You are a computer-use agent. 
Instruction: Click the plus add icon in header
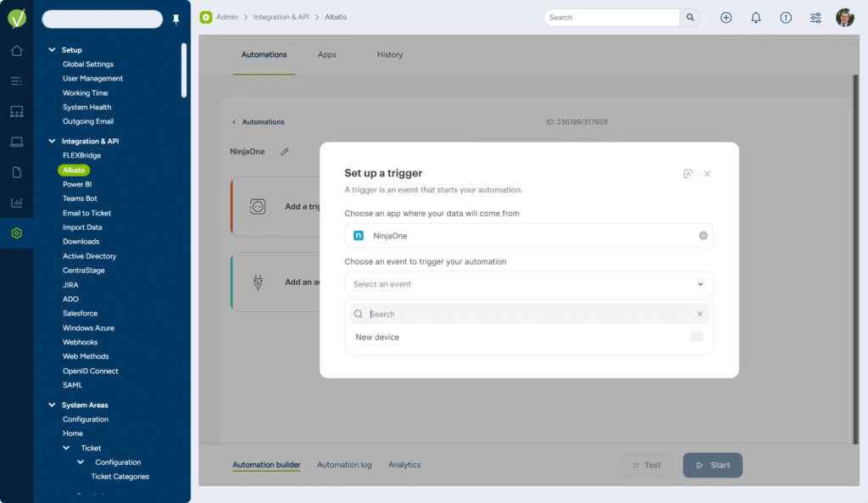(726, 18)
